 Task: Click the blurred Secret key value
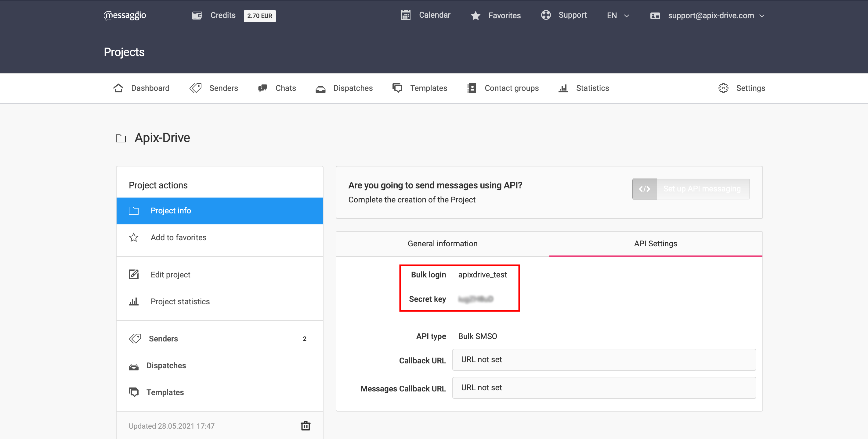click(476, 299)
